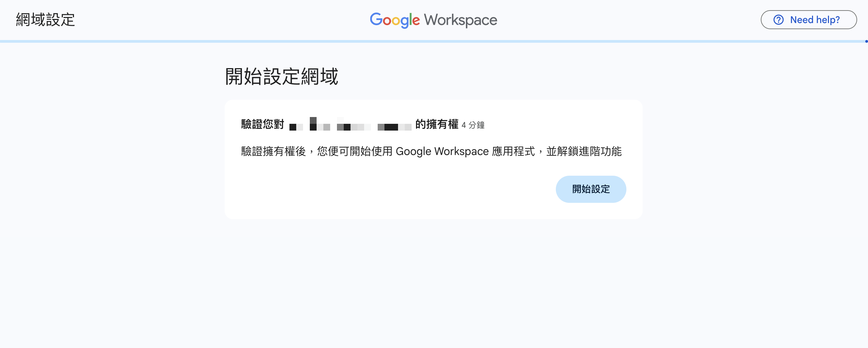
Task: Click the Google Workspace logo
Action: point(434,20)
